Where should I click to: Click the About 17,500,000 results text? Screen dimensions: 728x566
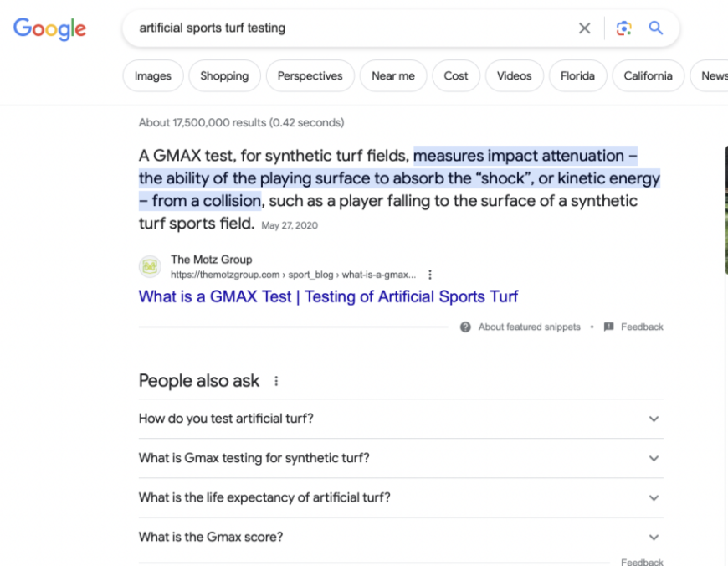click(x=242, y=123)
